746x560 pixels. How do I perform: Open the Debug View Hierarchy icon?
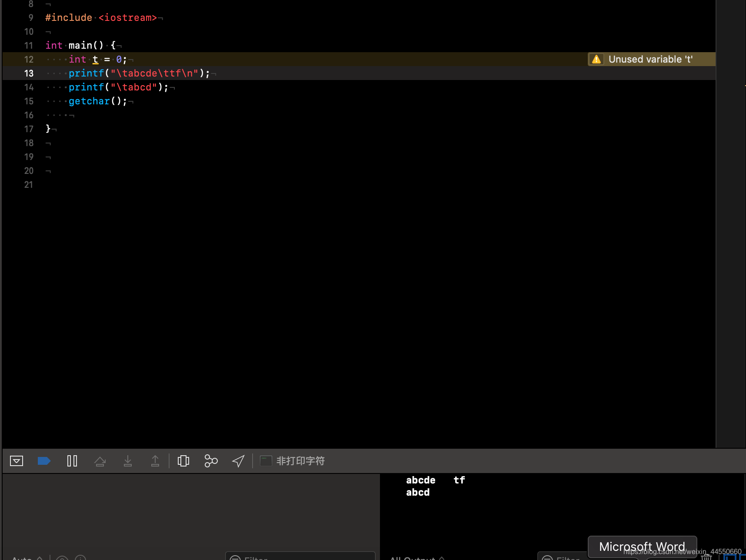183,461
